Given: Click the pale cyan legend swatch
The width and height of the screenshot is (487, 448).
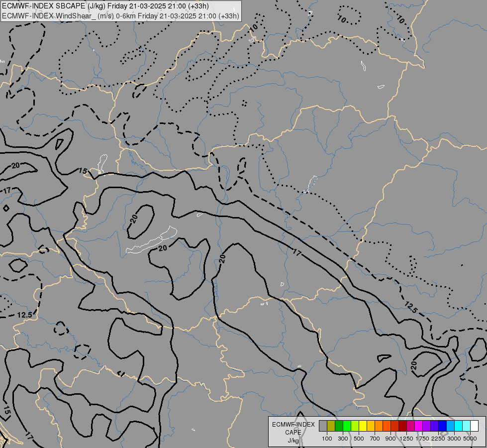Looking at the screenshot, I should tap(466, 426).
